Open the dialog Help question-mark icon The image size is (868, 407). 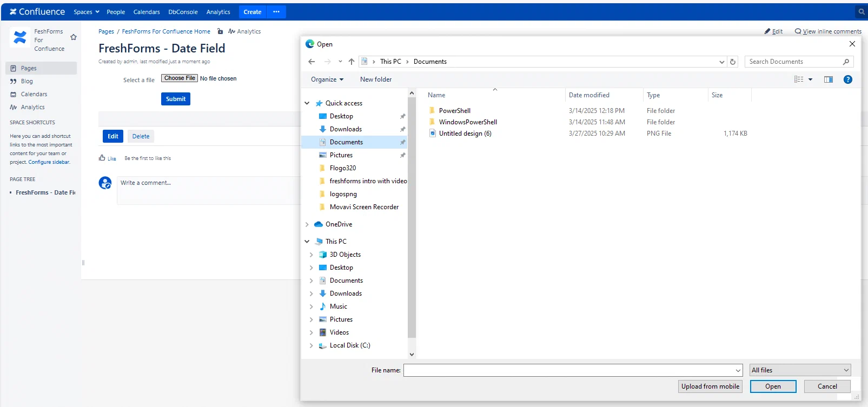[x=848, y=79]
